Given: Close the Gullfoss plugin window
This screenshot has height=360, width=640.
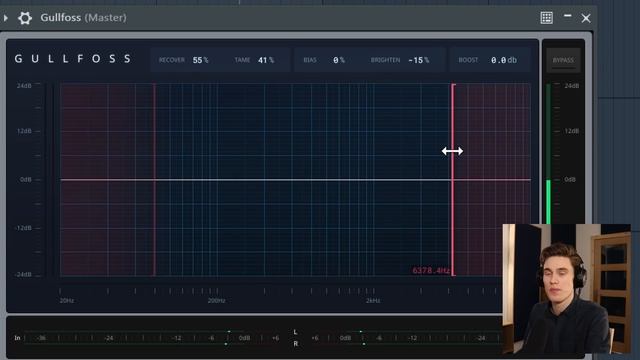Looking at the screenshot, I should pos(586,18).
